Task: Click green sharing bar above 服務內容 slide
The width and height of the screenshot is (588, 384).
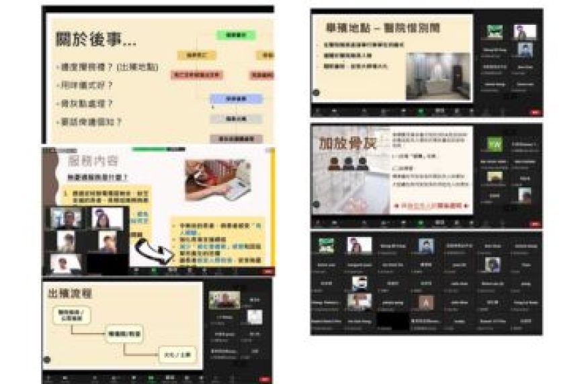Action: coord(158,149)
